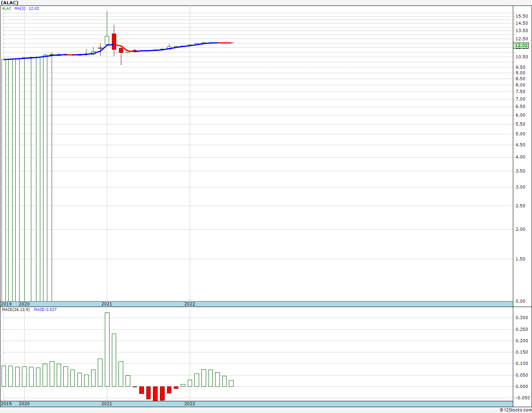
Task: Select the 7.00 price axis label
Action: coord(520,99)
